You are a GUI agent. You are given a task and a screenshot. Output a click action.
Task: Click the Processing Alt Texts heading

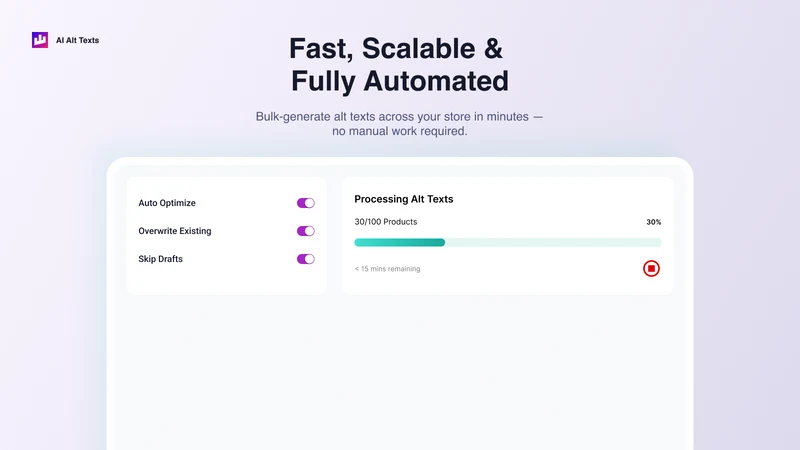point(404,199)
